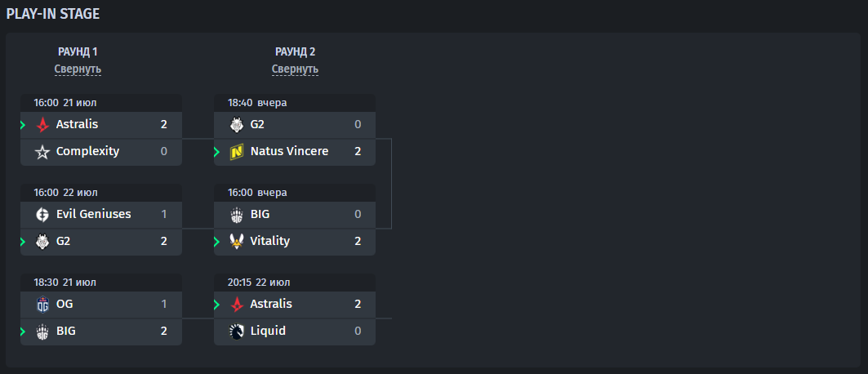Viewport: 868px width, 374px height.
Task: Open the Natus Vincere team name
Action: pos(290,151)
